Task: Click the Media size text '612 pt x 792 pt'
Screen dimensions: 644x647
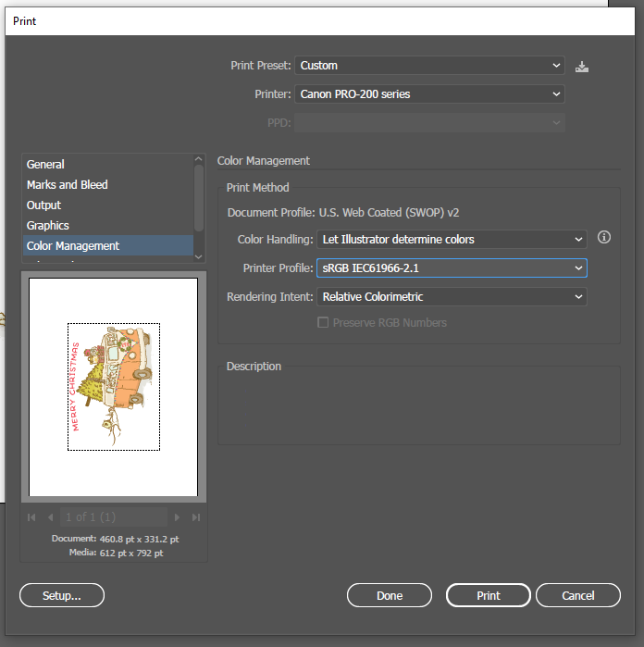Action: tap(131, 553)
